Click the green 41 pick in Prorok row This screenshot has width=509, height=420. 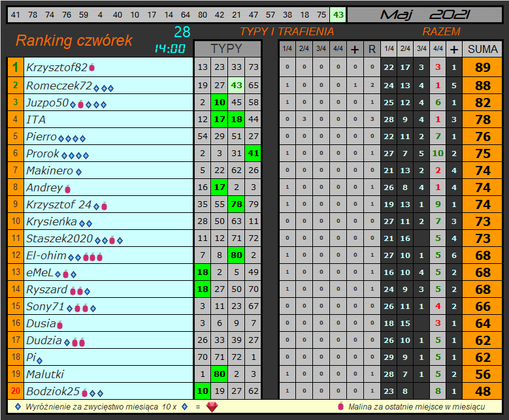(x=254, y=153)
